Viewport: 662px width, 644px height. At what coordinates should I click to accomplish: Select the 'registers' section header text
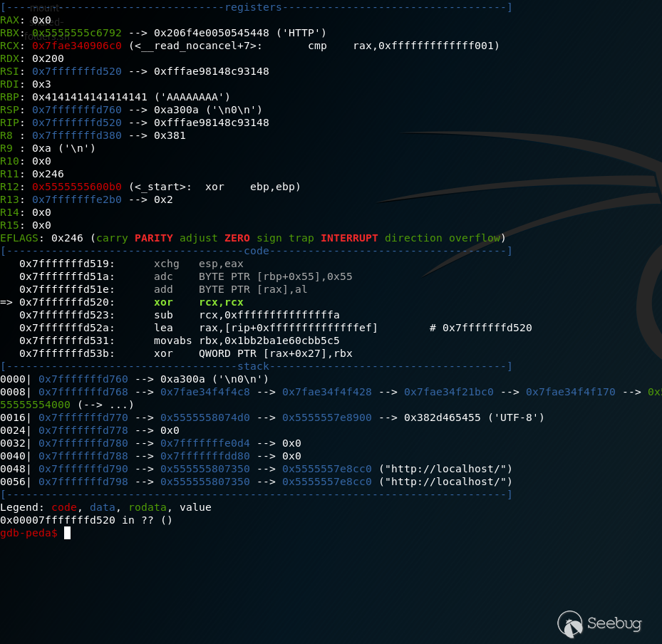point(253,7)
